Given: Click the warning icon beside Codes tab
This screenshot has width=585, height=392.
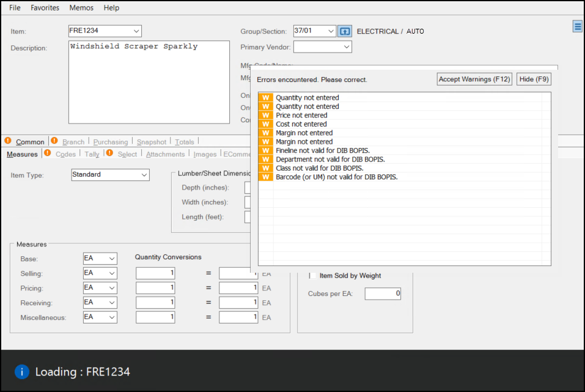Looking at the screenshot, I should (48, 153).
